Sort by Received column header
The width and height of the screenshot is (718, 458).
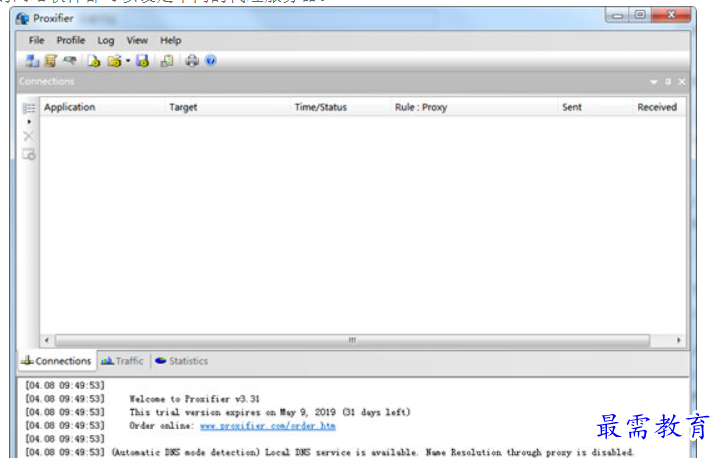point(659,107)
